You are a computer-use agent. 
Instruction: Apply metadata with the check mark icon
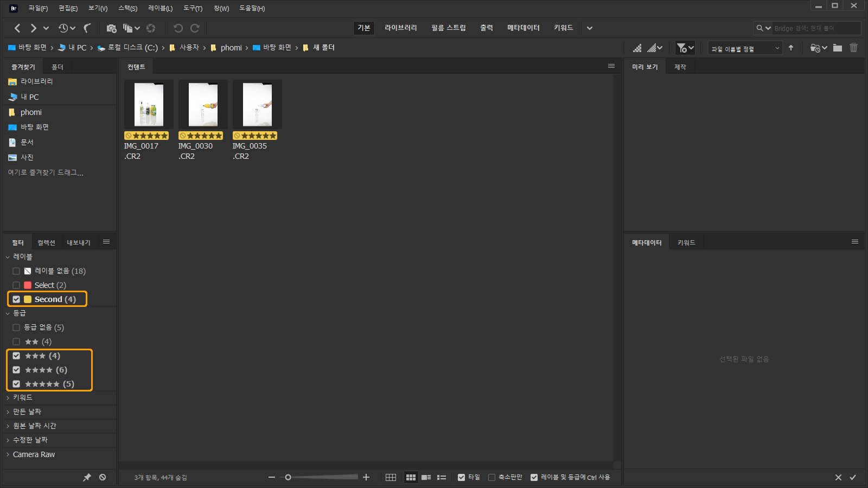coord(853,477)
